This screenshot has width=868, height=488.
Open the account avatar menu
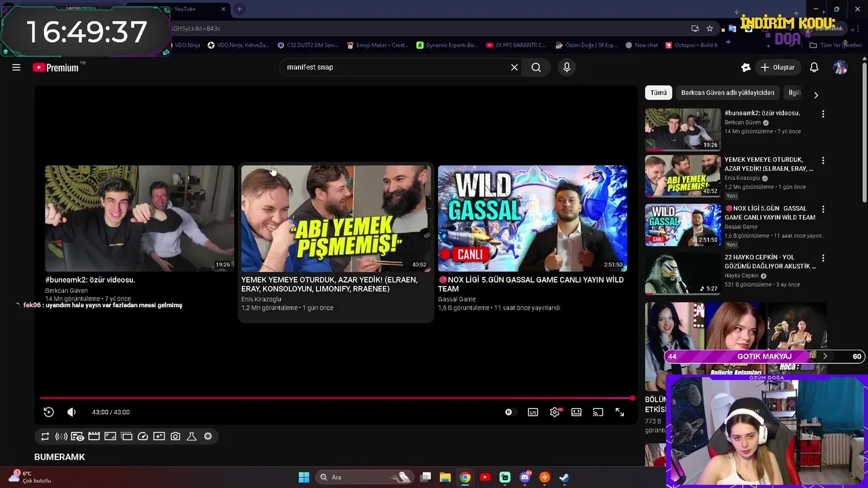(840, 67)
